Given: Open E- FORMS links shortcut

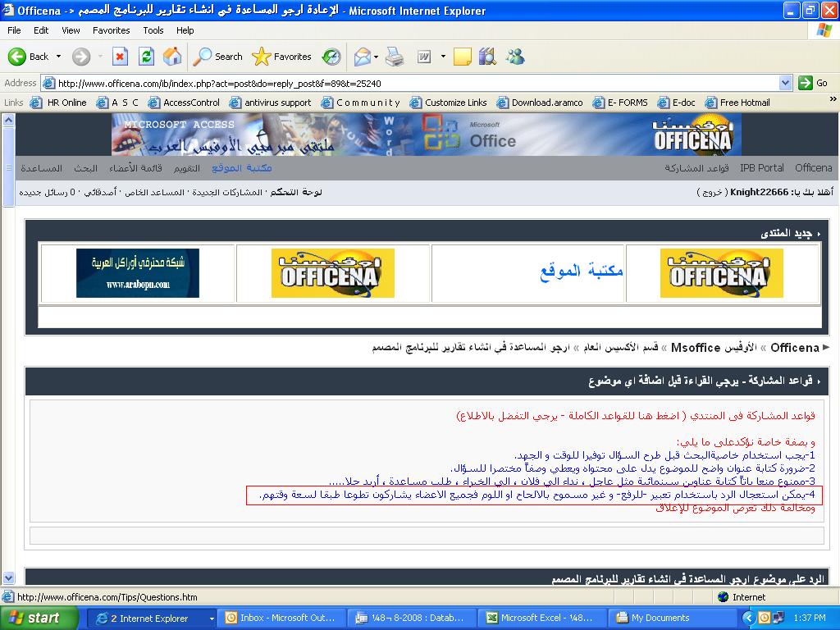Looking at the screenshot, I should point(620,103).
